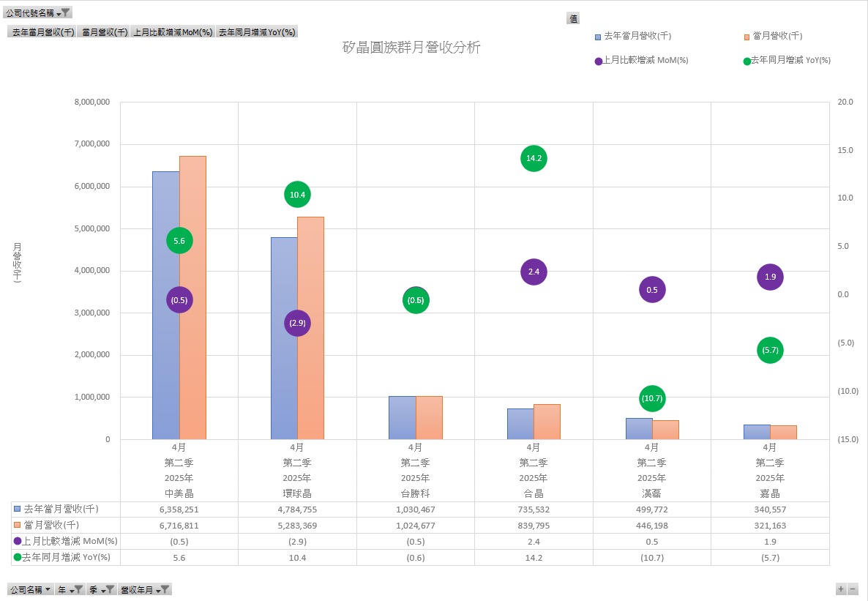This screenshot has width=868, height=601.
Task: Select the blue bar for 環球晶
Action: coord(284,338)
